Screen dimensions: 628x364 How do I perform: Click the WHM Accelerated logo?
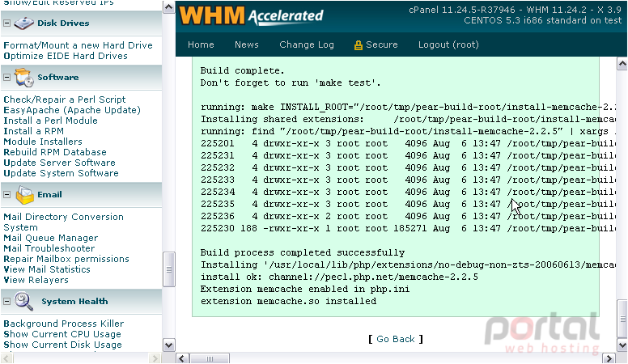(x=251, y=16)
